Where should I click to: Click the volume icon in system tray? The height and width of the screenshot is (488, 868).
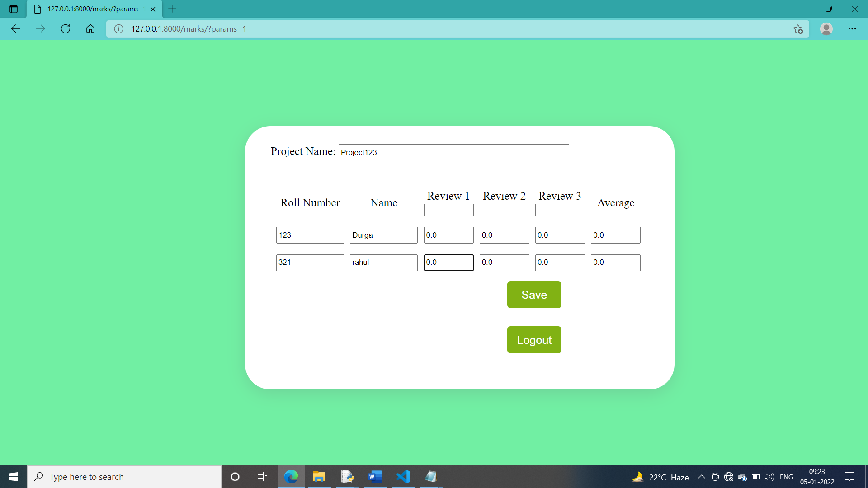(769, 477)
